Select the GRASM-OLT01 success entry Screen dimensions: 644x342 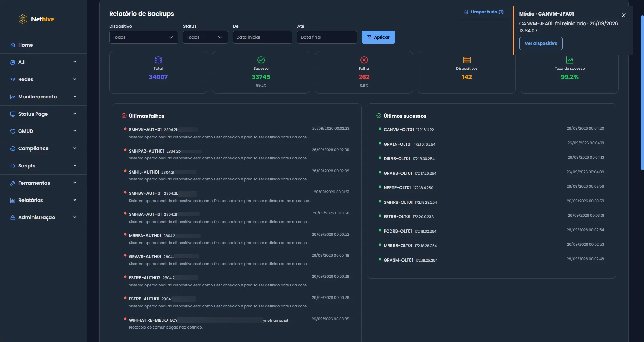491,260
